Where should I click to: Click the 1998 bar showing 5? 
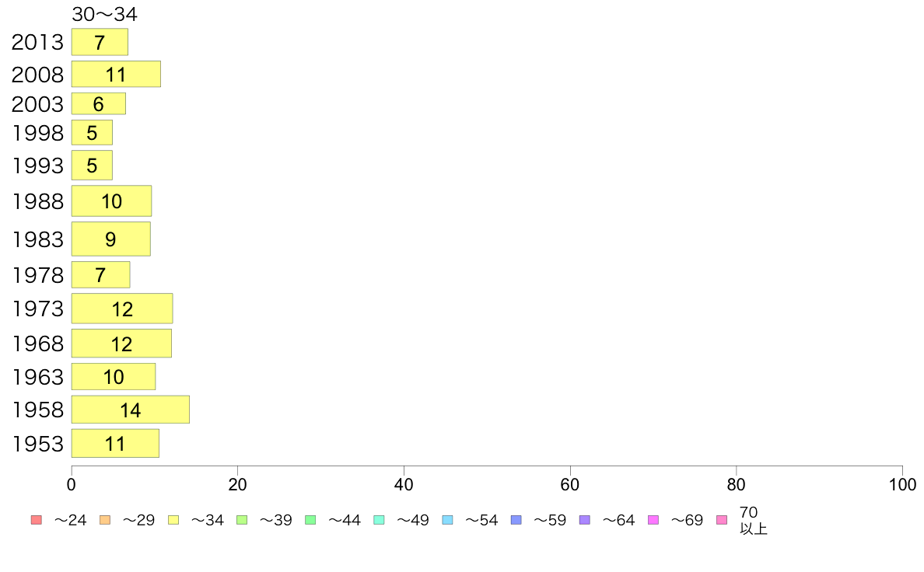tap(92, 133)
